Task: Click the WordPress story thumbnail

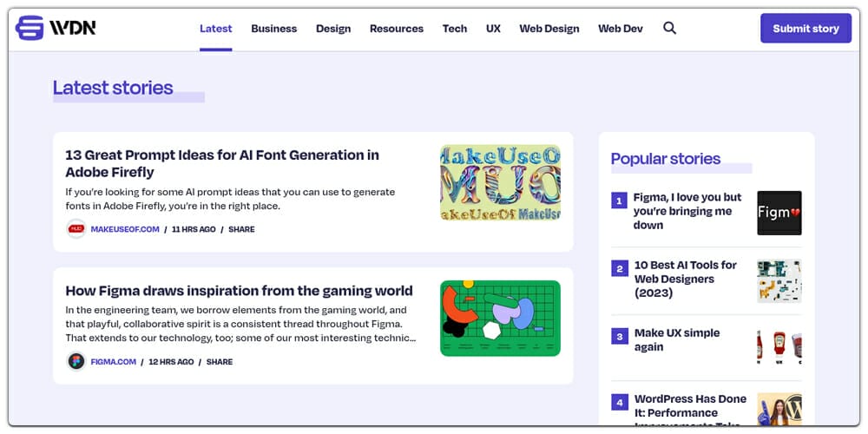Action: [x=779, y=409]
